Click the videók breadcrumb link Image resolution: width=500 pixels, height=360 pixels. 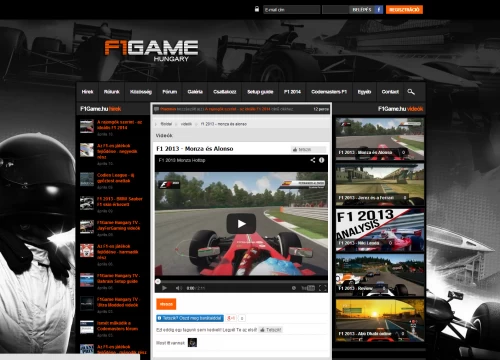tap(186, 124)
